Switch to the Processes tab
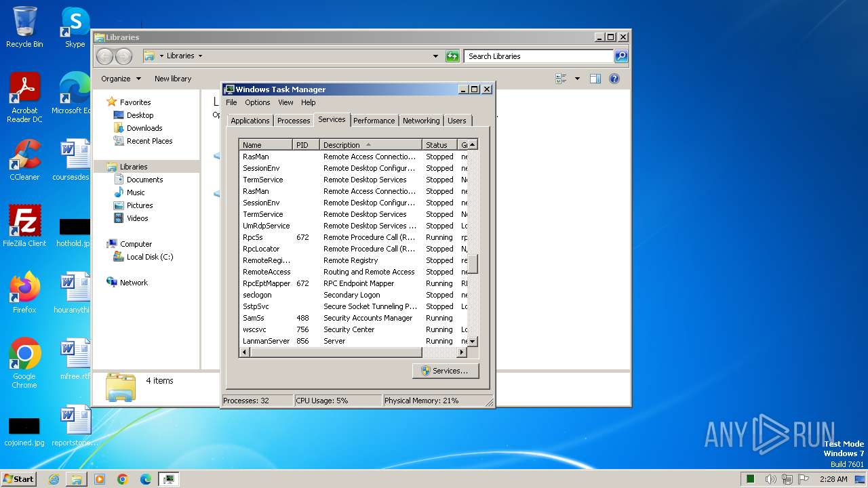 294,121
